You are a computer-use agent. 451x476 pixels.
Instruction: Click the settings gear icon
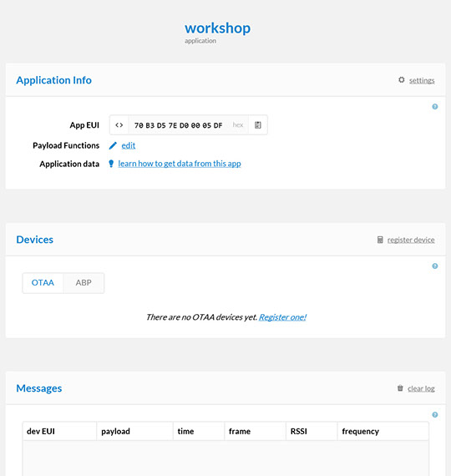[401, 80]
